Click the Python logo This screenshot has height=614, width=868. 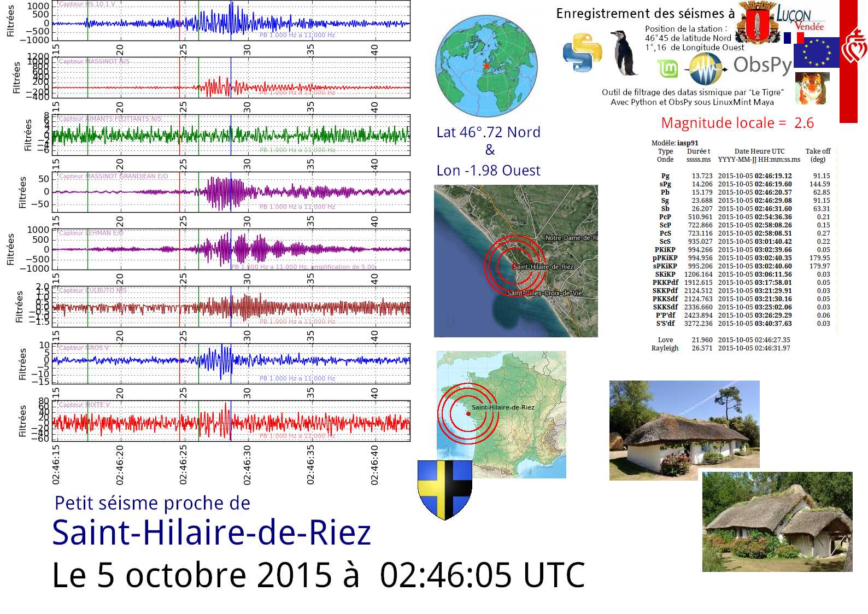pos(582,52)
